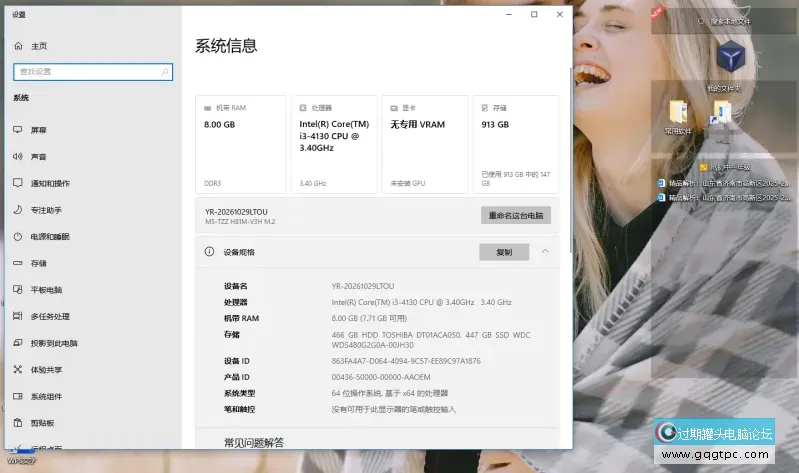Open the 声音 sound settings icon
The width and height of the screenshot is (799, 473).
(18, 156)
